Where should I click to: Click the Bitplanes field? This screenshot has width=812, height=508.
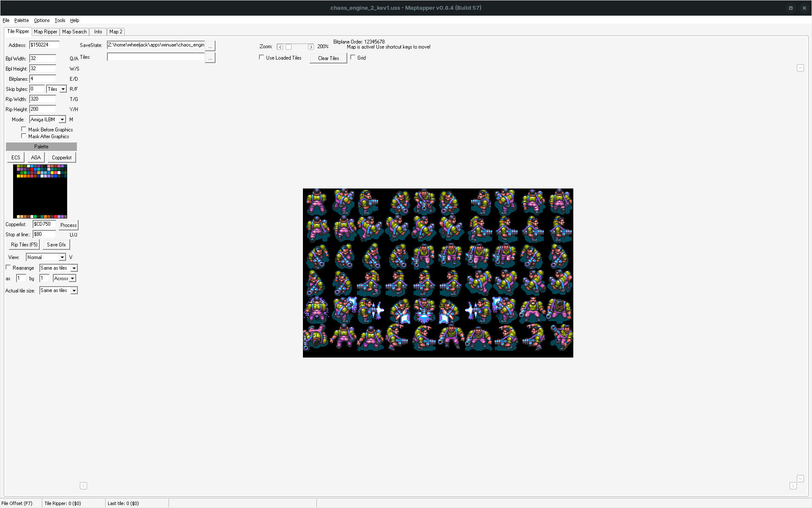(43, 79)
